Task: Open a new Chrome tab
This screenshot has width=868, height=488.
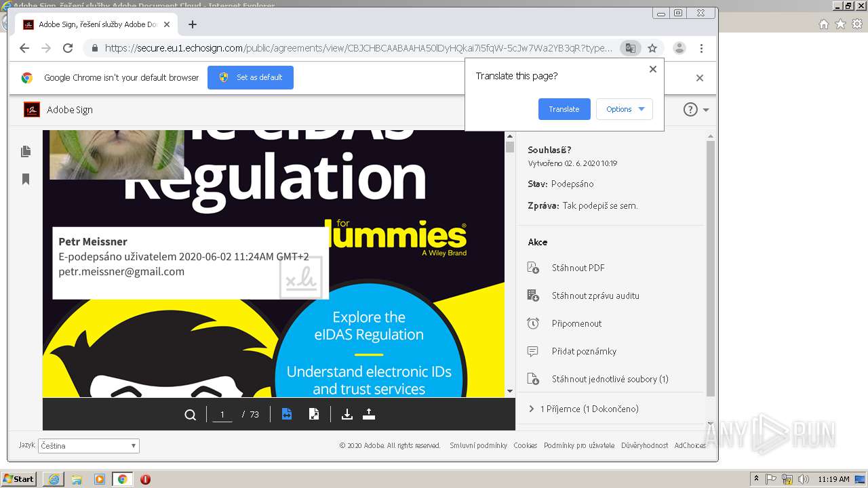Action: coord(193,24)
